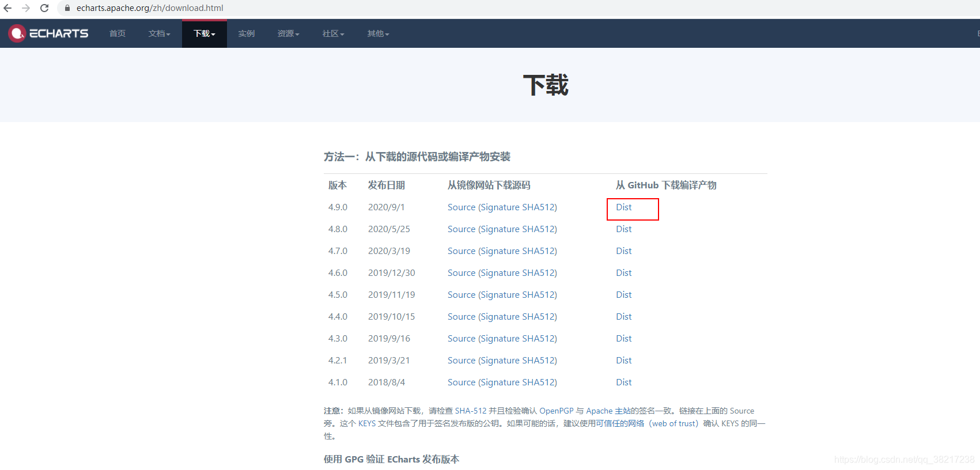Click the 从镜像网站下载源码 column header
980x470 pixels.
(489, 185)
